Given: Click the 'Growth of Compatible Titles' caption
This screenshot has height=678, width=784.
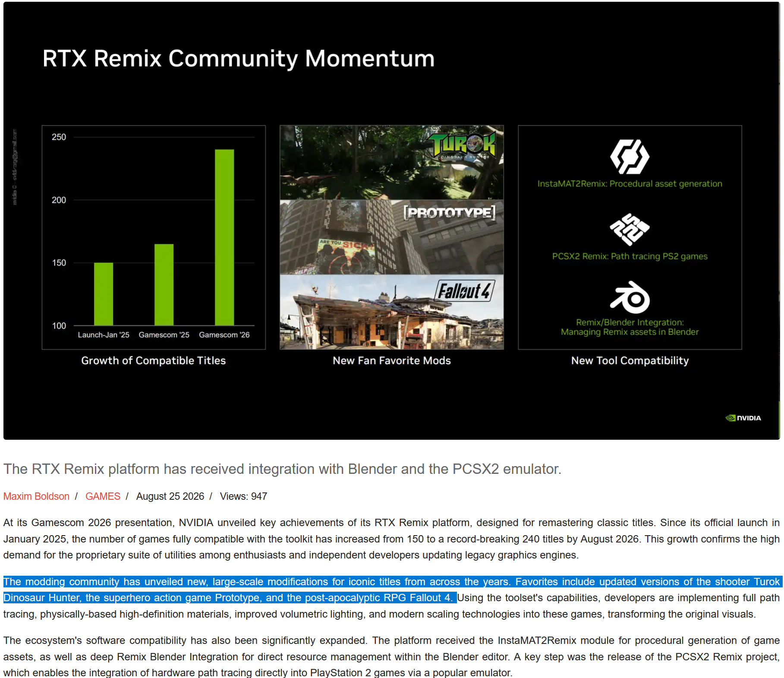Looking at the screenshot, I should (x=154, y=361).
